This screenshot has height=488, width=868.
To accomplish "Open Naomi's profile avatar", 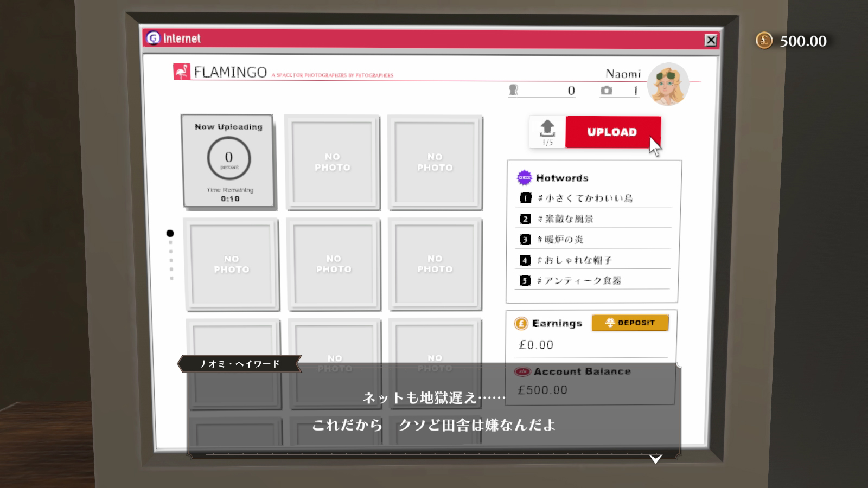I will [668, 84].
